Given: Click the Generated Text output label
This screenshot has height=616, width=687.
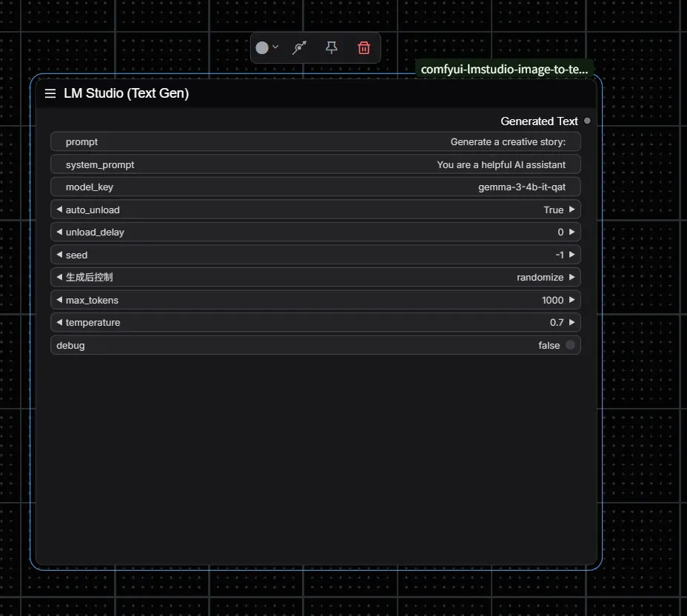Looking at the screenshot, I should pos(539,121).
